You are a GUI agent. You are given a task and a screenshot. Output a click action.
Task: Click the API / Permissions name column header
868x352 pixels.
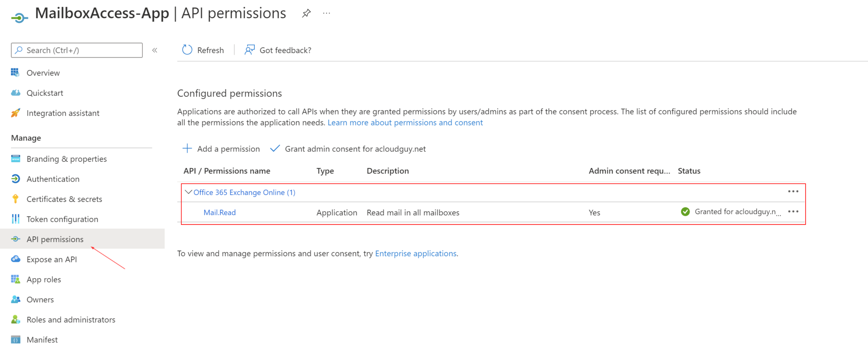tap(227, 170)
